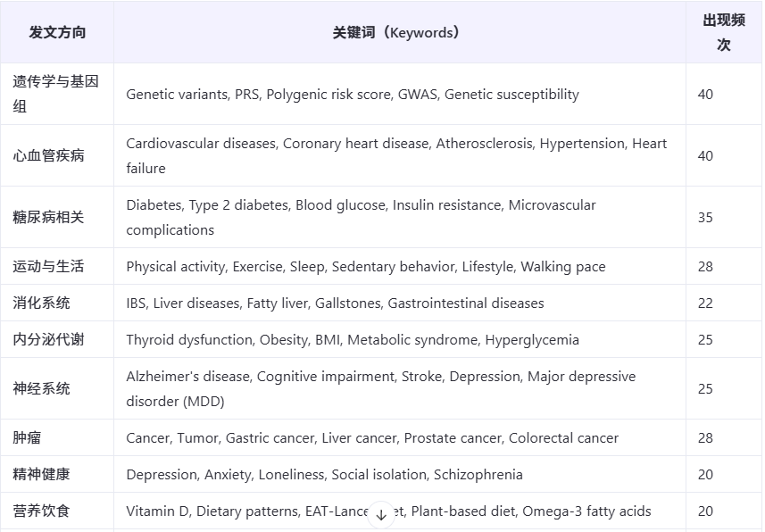The height and width of the screenshot is (532, 765).
Task: Select the 神经系统 category cell
Action: (41, 388)
